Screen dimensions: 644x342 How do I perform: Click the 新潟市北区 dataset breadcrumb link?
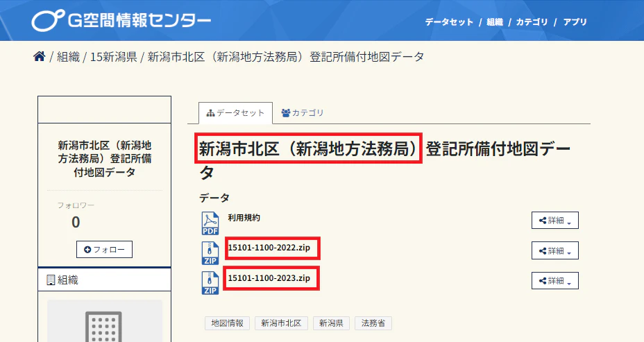click(285, 57)
